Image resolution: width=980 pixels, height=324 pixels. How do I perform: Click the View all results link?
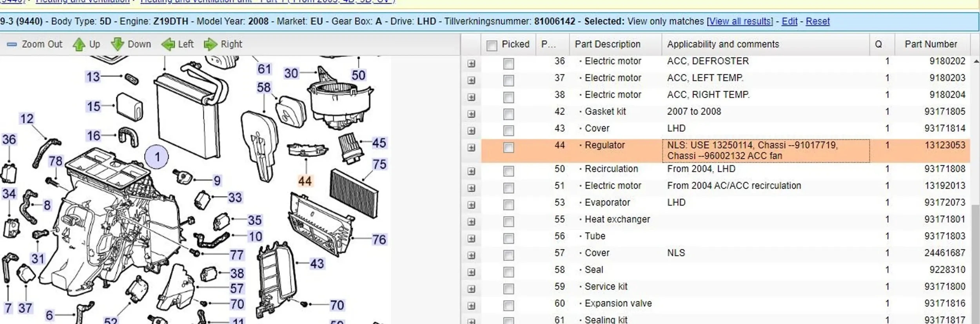(x=740, y=21)
